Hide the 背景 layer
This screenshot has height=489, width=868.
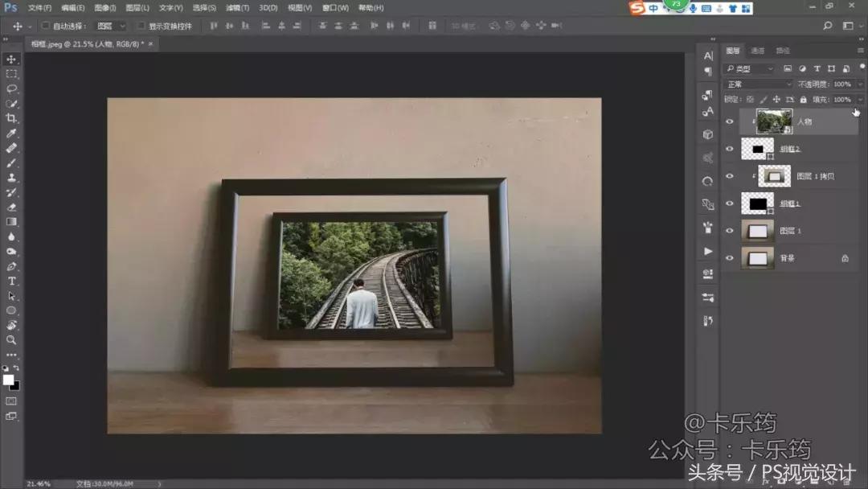[730, 257]
